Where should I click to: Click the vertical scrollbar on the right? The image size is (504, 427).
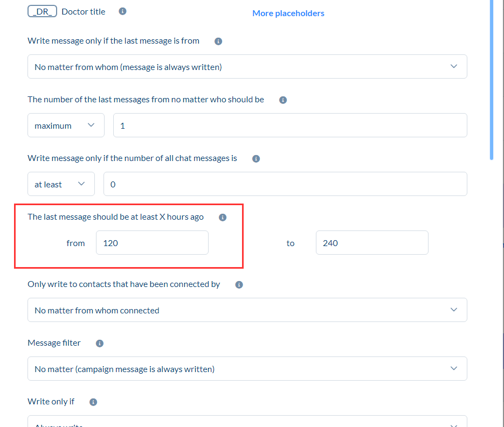pyautogui.click(x=491, y=81)
